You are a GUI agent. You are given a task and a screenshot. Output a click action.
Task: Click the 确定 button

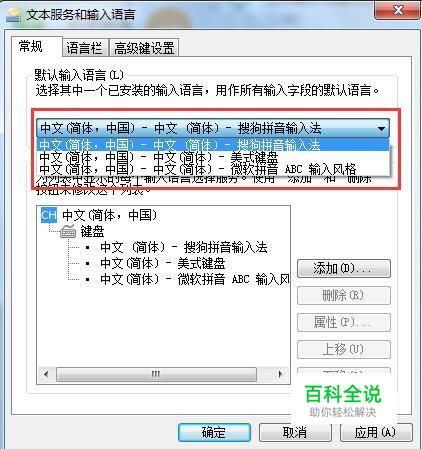[x=214, y=432]
